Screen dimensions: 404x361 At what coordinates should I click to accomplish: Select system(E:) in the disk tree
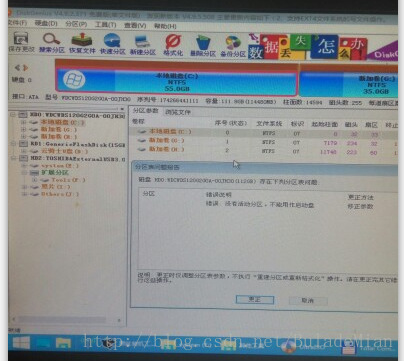(60, 166)
